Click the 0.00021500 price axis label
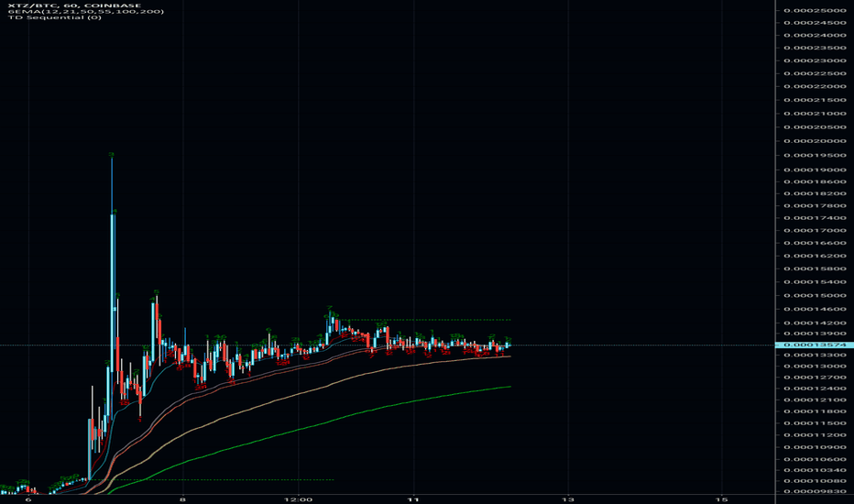This screenshot has width=854, height=504. 815,100
